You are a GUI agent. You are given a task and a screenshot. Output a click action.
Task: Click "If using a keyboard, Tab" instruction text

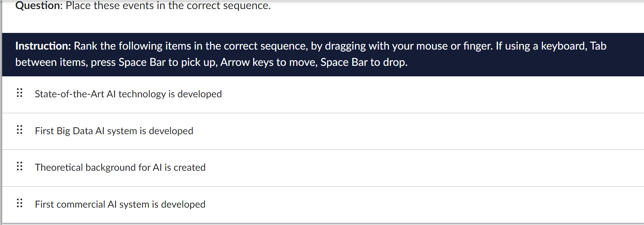[x=551, y=46]
